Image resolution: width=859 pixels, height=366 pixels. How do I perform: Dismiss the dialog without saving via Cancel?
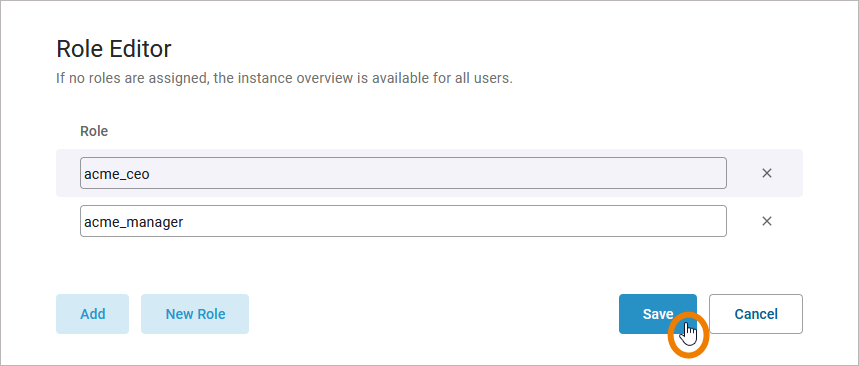(x=756, y=314)
